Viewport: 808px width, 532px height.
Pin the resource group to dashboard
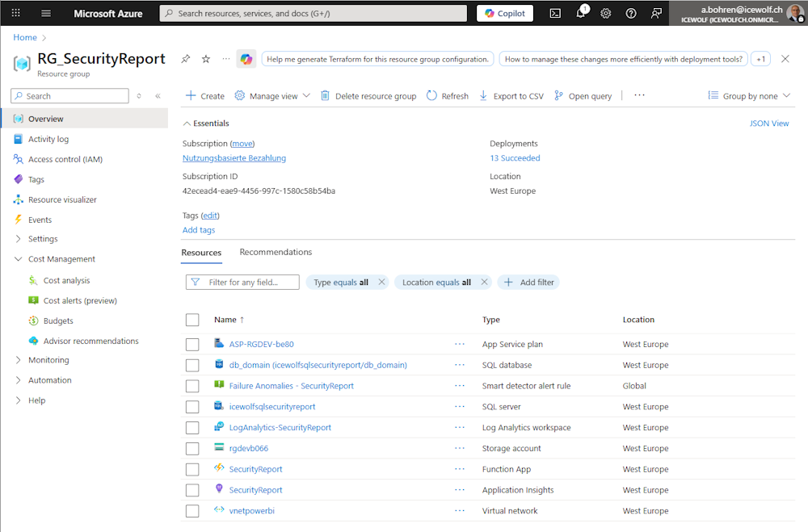click(x=185, y=59)
